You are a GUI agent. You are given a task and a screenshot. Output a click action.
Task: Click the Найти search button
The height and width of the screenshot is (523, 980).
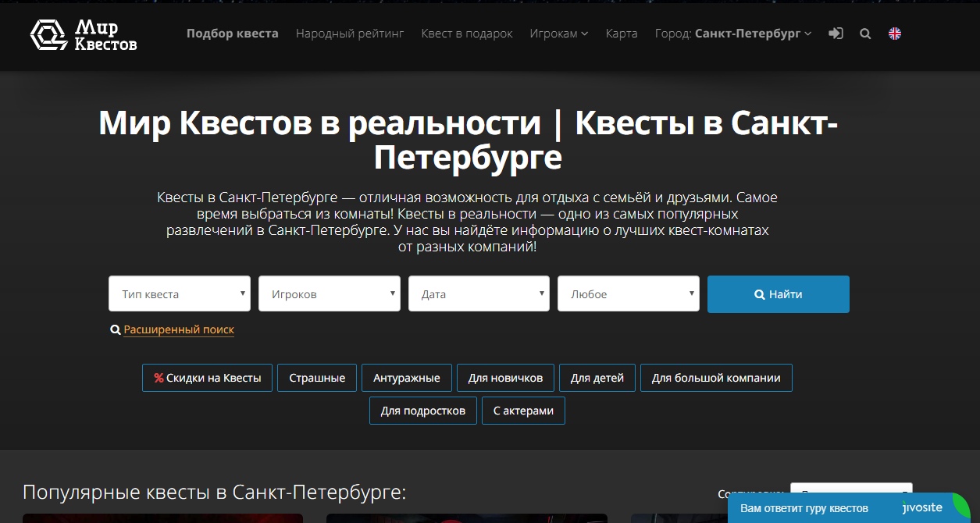[x=779, y=294]
